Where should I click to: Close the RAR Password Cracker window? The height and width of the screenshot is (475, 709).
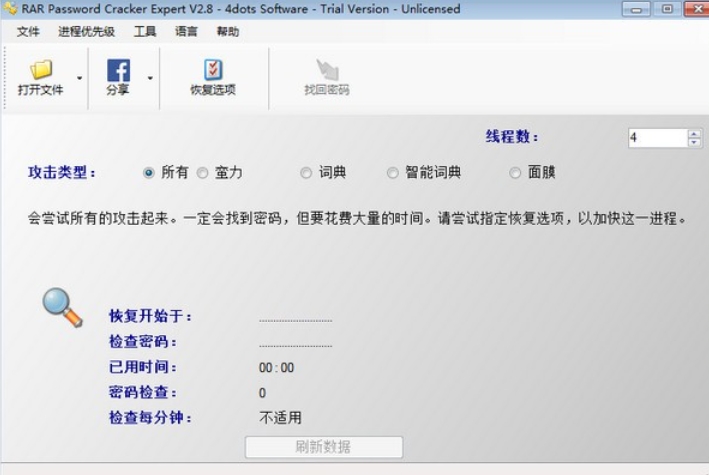(x=697, y=9)
